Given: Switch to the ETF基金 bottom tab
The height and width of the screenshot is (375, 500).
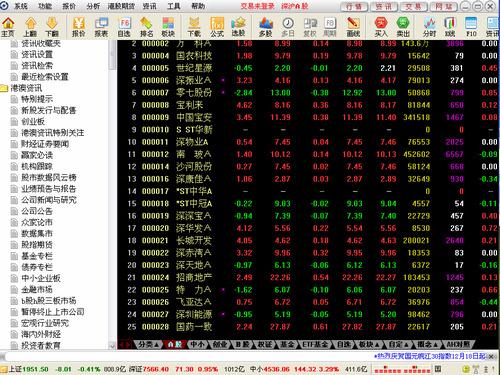Looking at the screenshot, I should pyautogui.click(x=315, y=344).
